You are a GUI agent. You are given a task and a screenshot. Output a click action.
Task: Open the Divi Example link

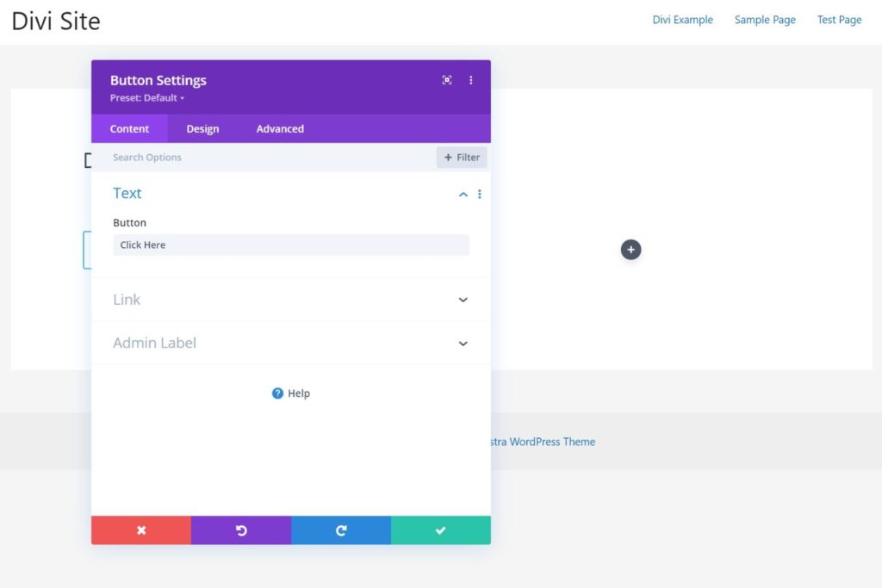click(683, 19)
